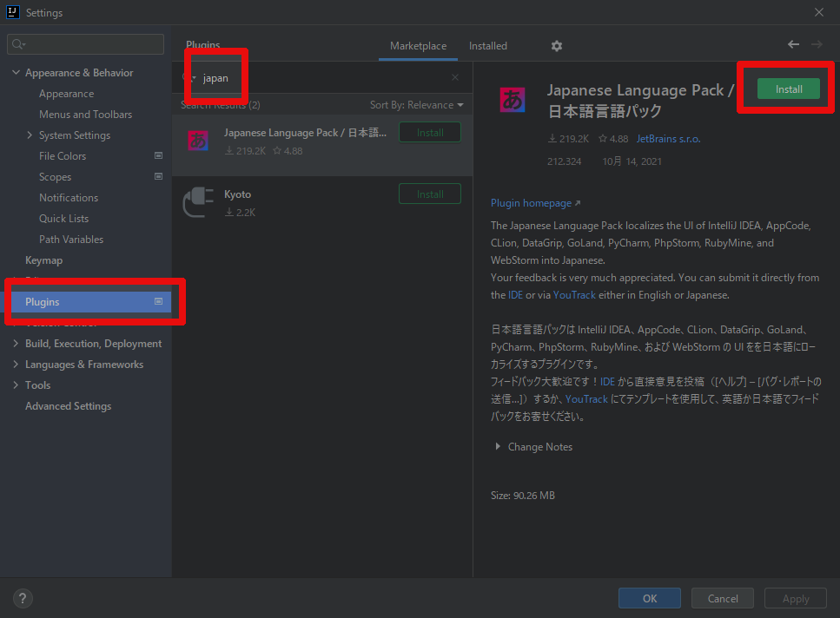The width and height of the screenshot is (840, 618).
Task: Expand Build, Execution, Deployment section
Action: [16, 344]
